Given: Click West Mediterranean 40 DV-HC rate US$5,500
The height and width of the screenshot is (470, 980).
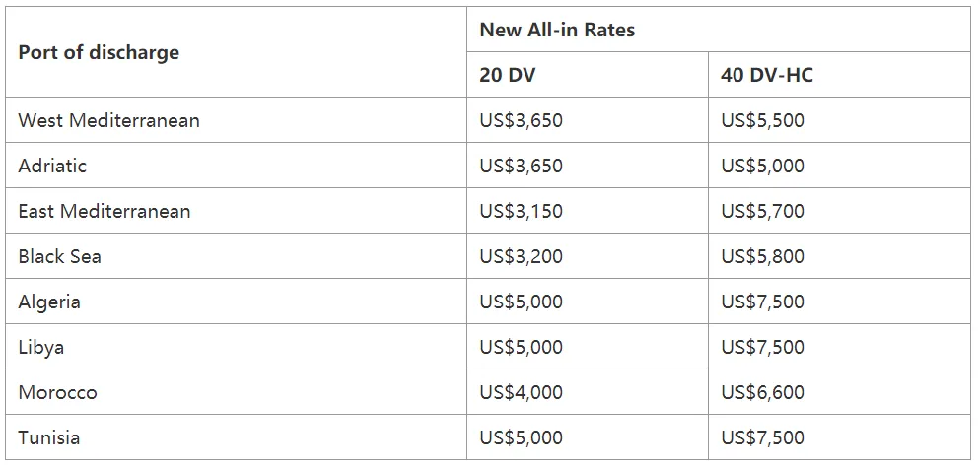Looking at the screenshot, I should pyautogui.click(x=762, y=120).
